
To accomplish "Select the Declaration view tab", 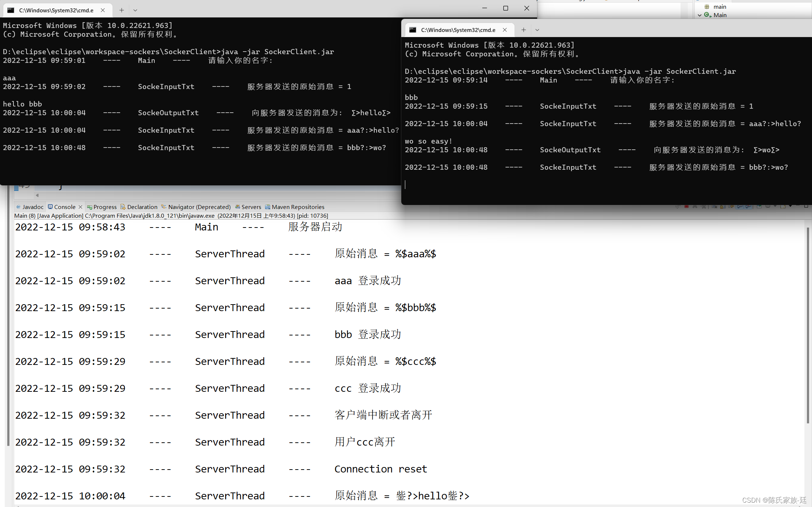I will [142, 207].
